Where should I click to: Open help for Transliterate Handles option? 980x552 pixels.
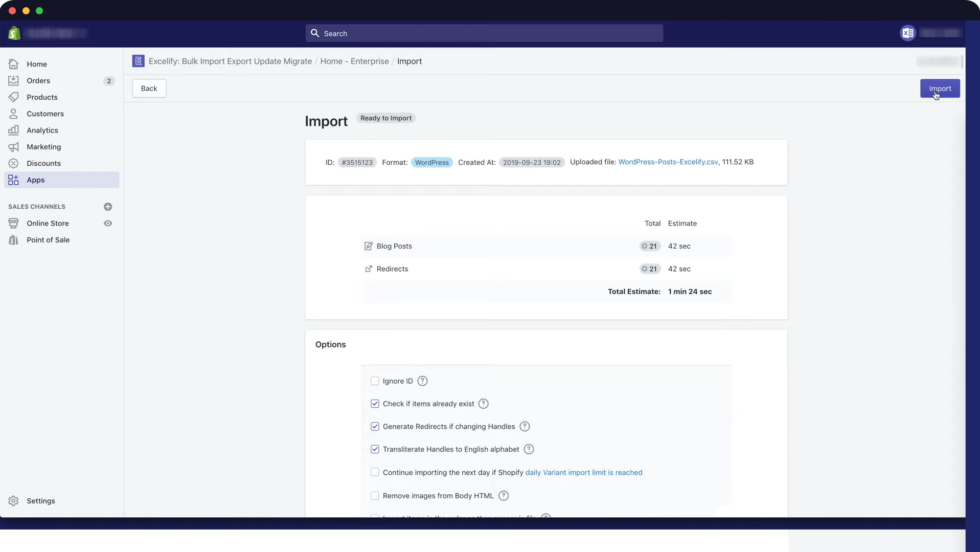point(529,449)
